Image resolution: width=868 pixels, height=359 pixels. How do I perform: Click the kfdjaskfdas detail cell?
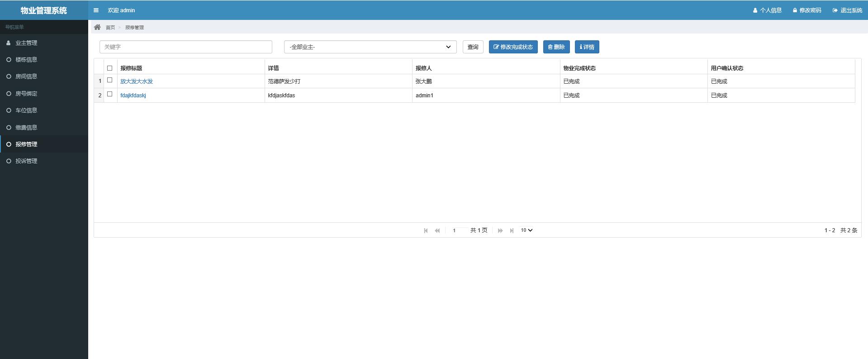pos(338,96)
